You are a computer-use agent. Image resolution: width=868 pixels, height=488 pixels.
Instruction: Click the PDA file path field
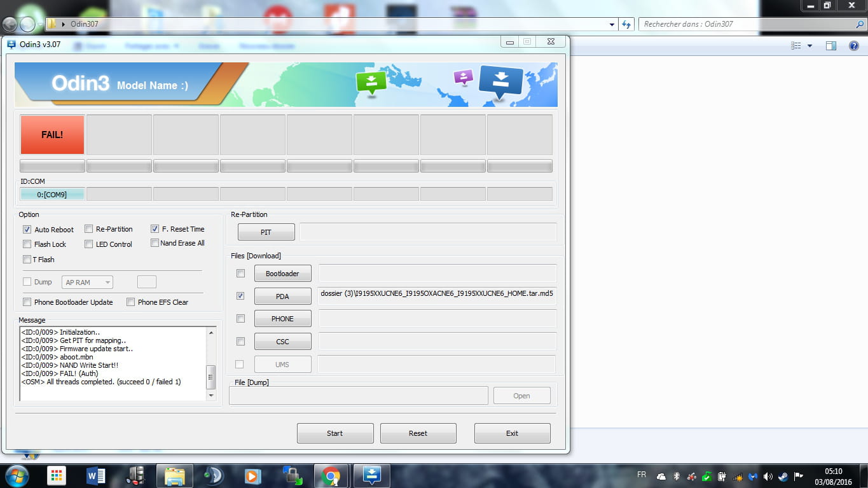point(437,296)
